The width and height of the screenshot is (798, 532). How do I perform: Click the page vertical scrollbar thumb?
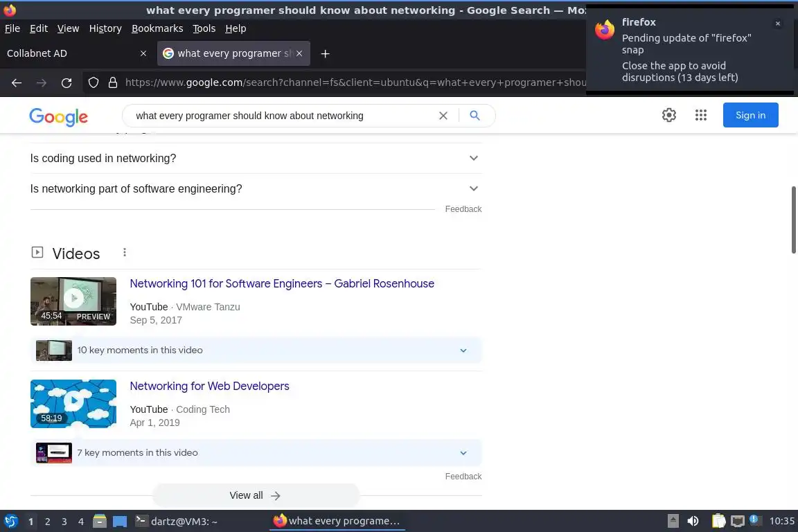pos(793,220)
